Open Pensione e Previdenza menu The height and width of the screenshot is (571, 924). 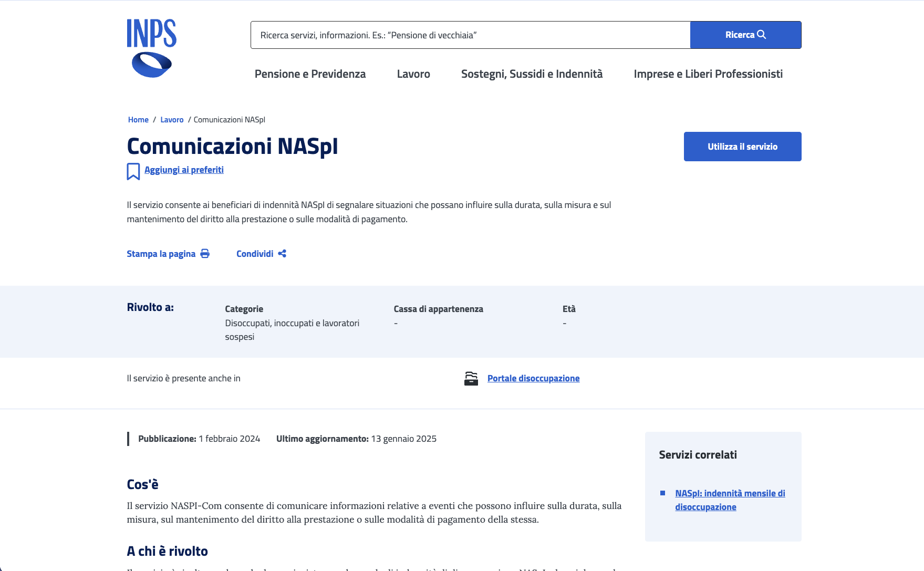310,74
